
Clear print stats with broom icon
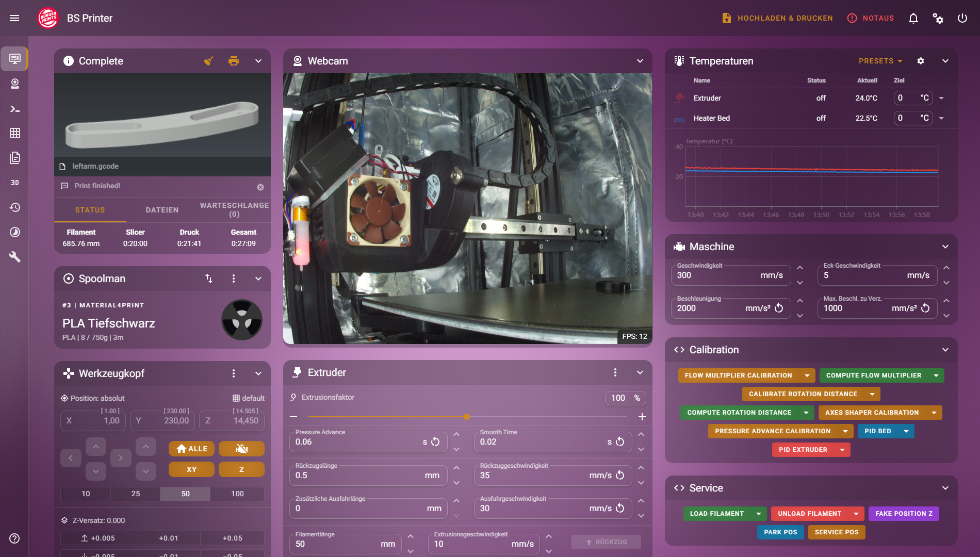(x=209, y=61)
